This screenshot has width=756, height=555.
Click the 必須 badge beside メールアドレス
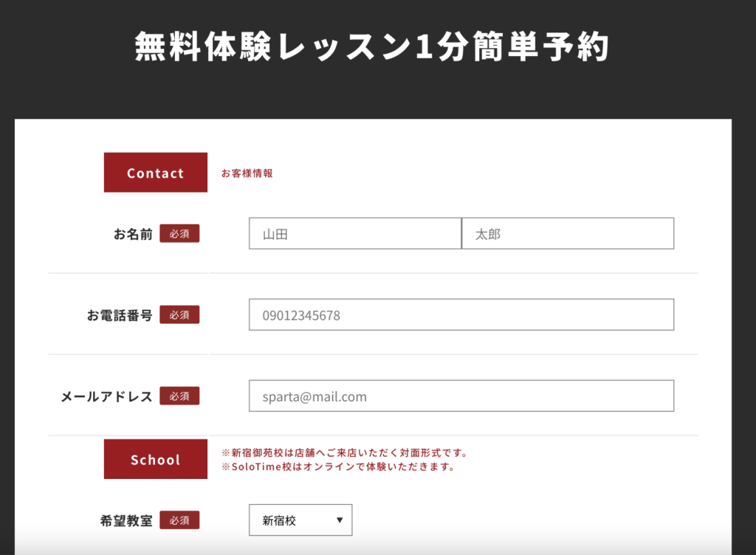pos(179,396)
